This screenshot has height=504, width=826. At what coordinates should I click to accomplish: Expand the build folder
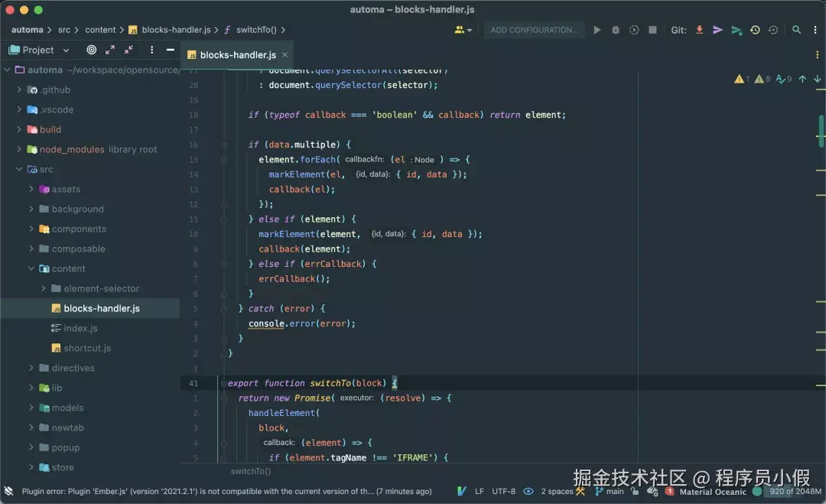[x=19, y=129]
